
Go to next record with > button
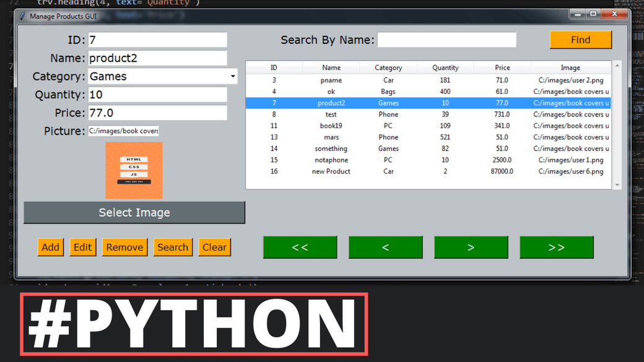tap(471, 247)
